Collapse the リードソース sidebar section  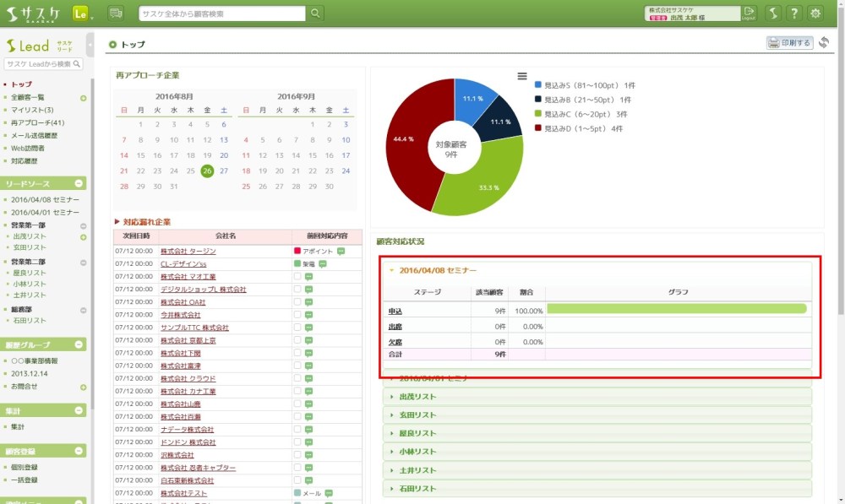pyautogui.click(x=79, y=183)
